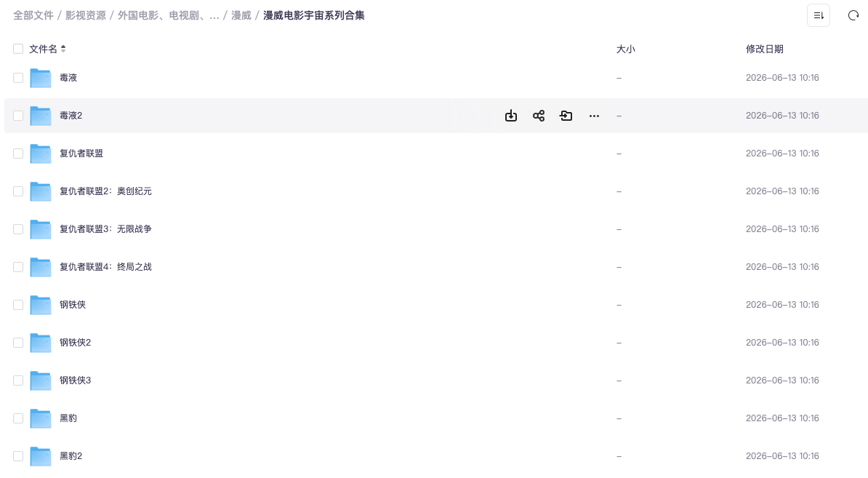The width and height of the screenshot is (868, 478).
Task: Check the 钢铁侠3 row checkbox
Action: pyautogui.click(x=18, y=381)
